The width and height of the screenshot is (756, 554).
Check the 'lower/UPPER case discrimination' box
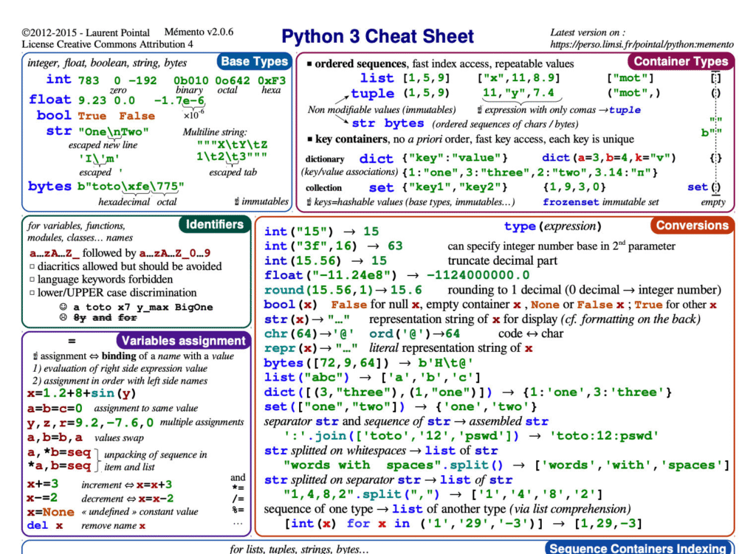tap(32, 293)
